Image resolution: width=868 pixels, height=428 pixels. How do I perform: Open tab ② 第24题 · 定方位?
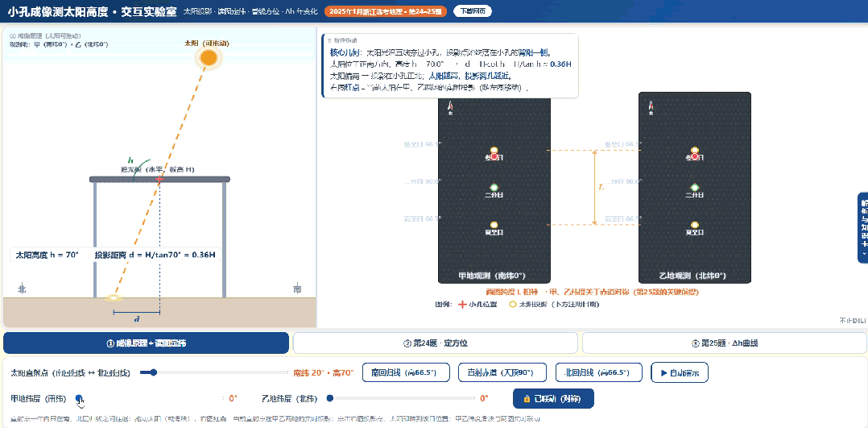point(436,343)
